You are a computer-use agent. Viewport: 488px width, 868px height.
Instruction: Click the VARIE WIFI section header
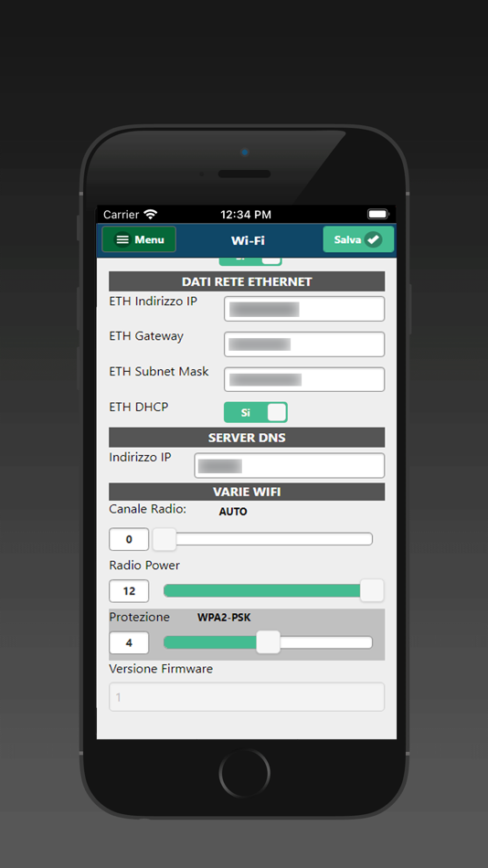point(247,492)
